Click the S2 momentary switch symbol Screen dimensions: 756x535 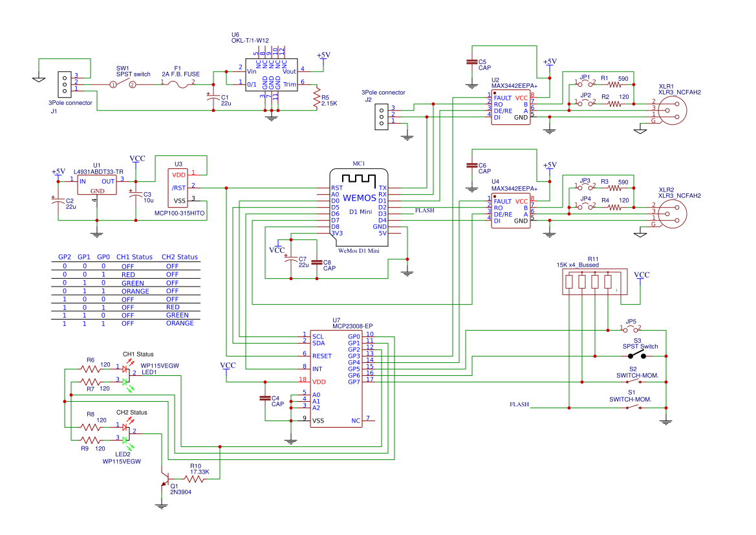(x=634, y=382)
